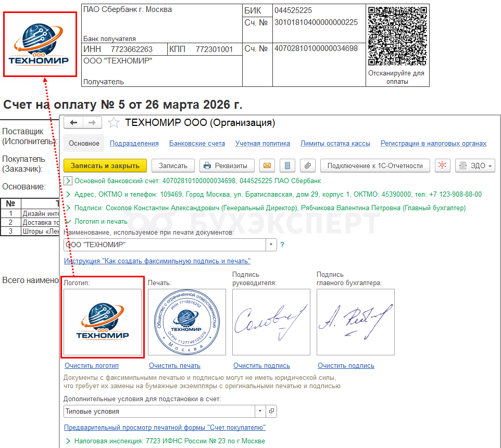This screenshot has width=501, height=448.
Task: Mark organization as favorite with star icon
Action: [x=114, y=123]
